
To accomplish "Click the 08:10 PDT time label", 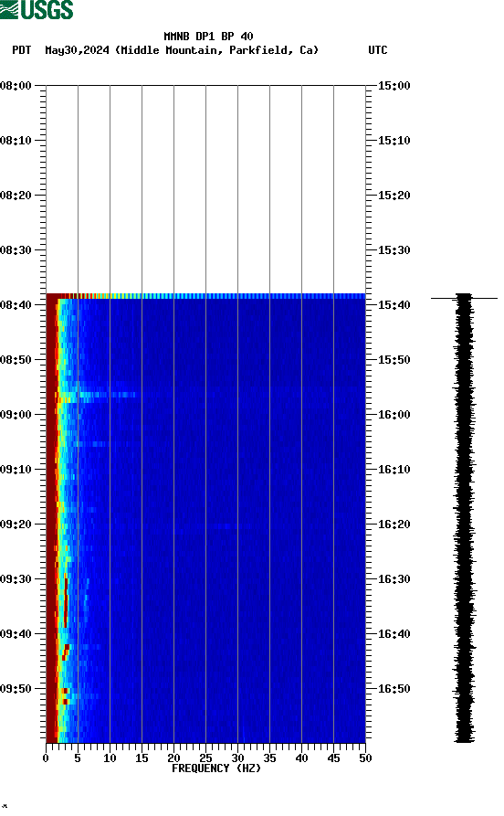I will pos(16,141).
